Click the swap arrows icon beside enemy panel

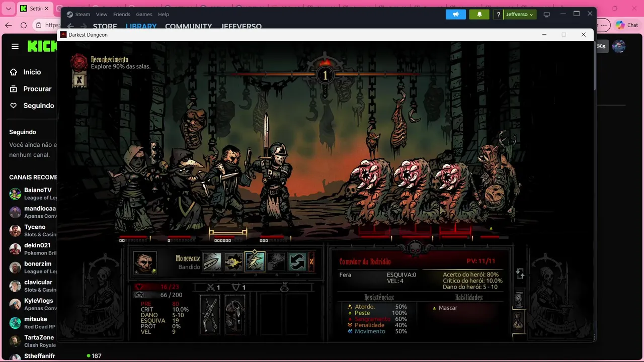pyautogui.click(x=520, y=274)
